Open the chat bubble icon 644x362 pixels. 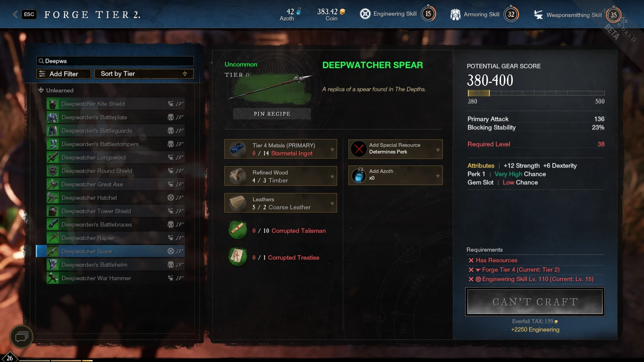(21, 337)
